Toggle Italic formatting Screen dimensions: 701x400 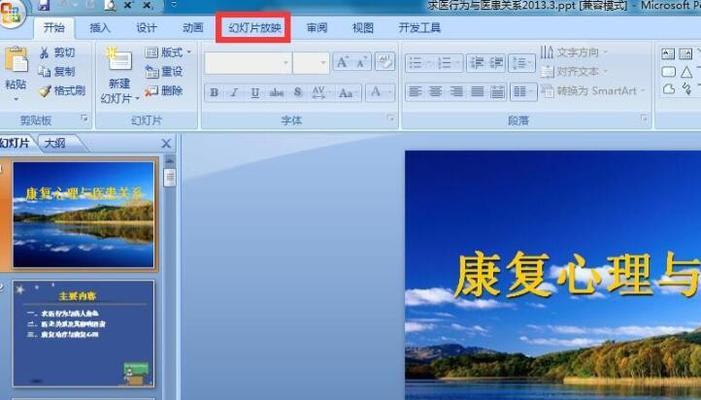coord(234,93)
